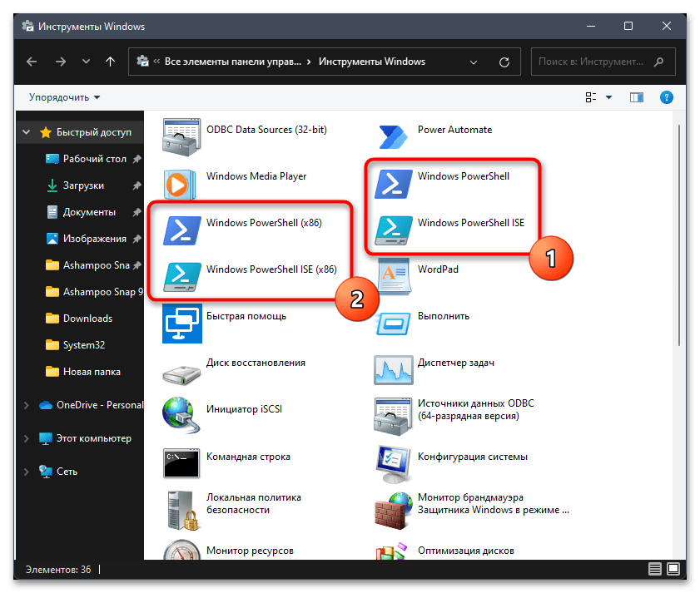Click the blue help question mark icon
The image size is (700, 593).
(x=666, y=97)
